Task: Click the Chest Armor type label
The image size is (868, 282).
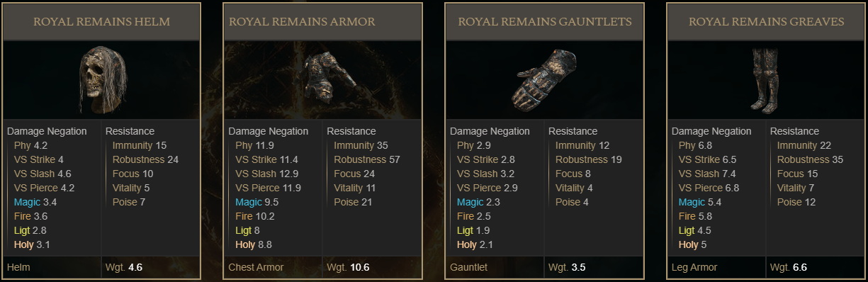Action: coord(256,267)
